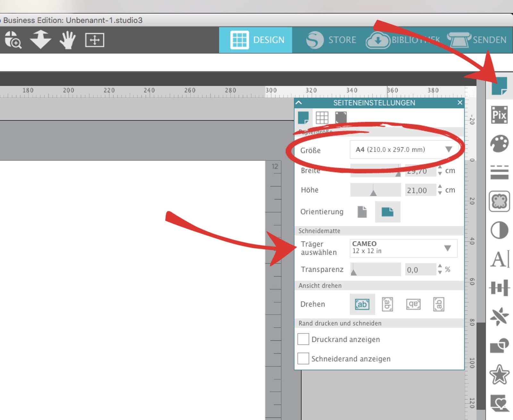The height and width of the screenshot is (420, 513).
Task: Select the registration marks sub-tab icon
Action: pyautogui.click(x=341, y=118)
